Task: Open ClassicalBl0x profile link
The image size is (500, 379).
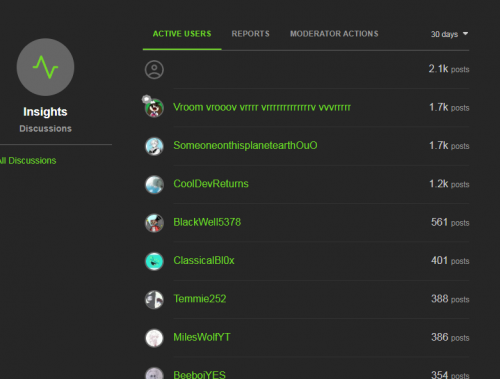Action: click(x=204, y=260)
